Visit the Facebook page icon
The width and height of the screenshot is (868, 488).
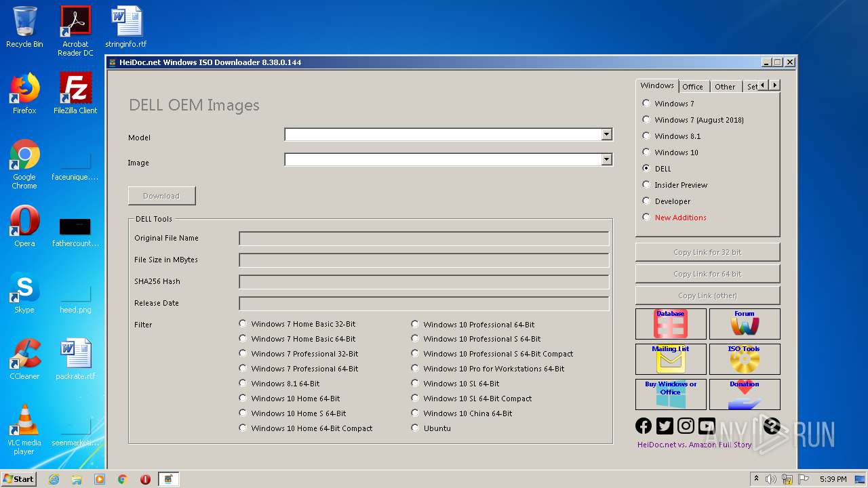[644, 426]
